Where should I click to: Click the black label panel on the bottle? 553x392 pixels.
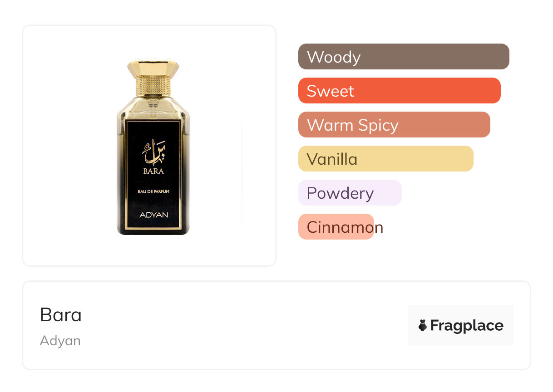point(153,175)
